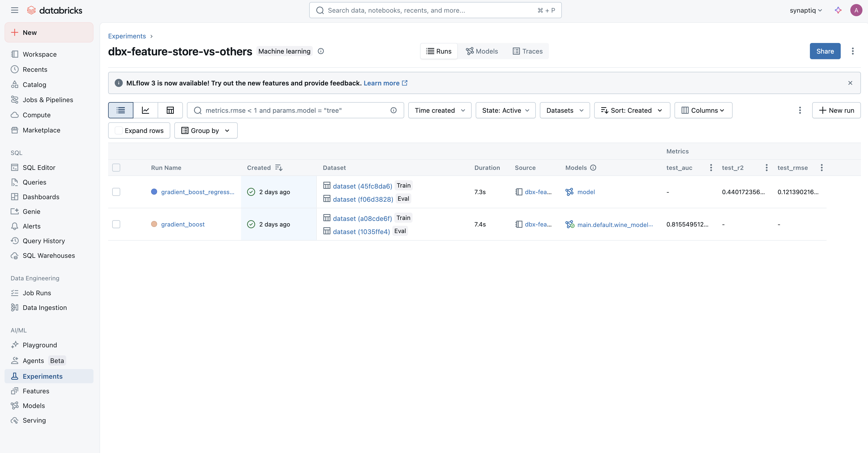Open main.default.wine_model link
The image size is (868, 453).
(x=615, y=225)
